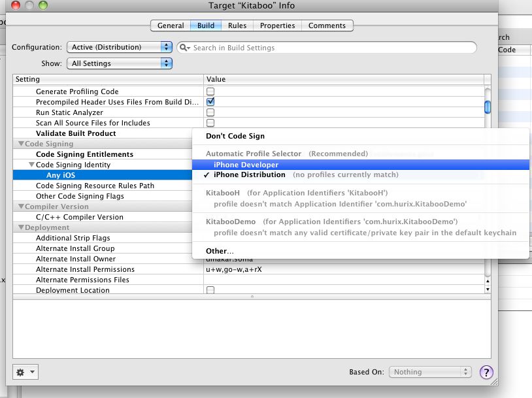The width and height of the screenshot is (532, 398).
Task: Open the gear action menu
Action: click(25, 373)
